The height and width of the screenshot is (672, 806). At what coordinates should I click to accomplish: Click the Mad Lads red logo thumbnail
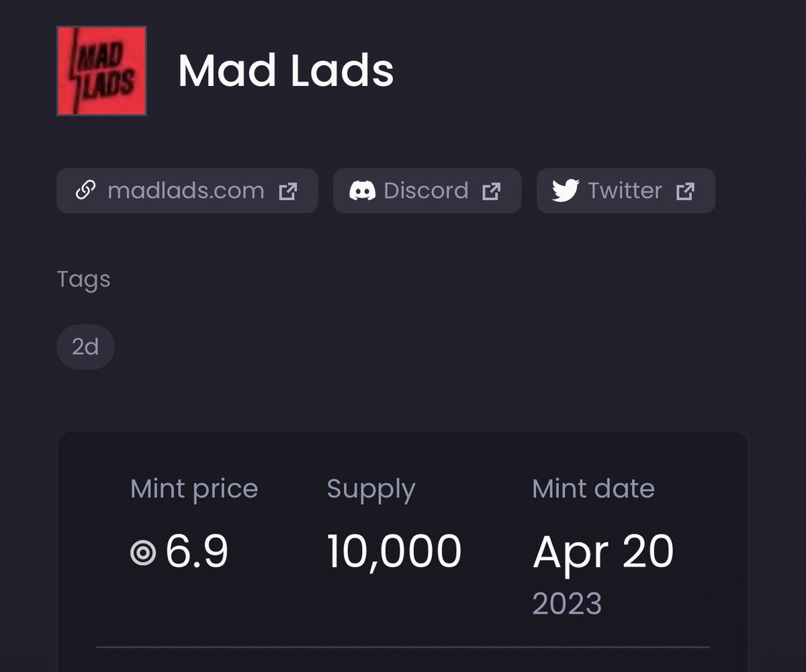pos(101,70)
